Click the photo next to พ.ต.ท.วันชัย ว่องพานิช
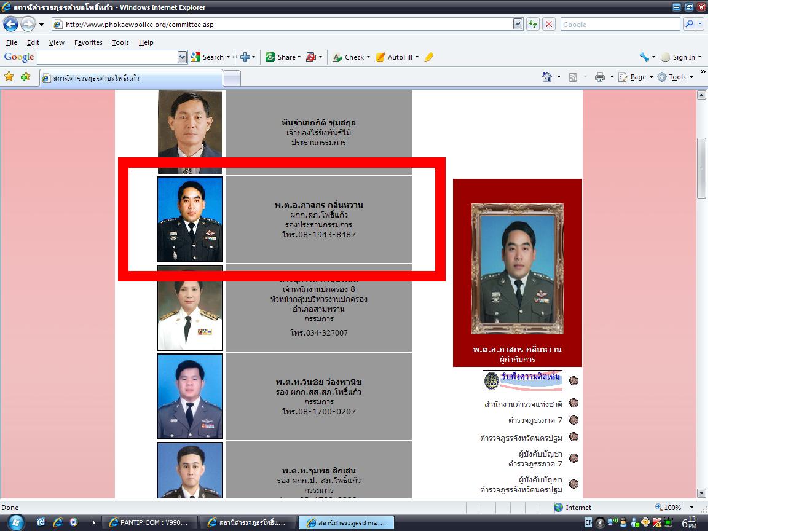 [x=190, y=396]
